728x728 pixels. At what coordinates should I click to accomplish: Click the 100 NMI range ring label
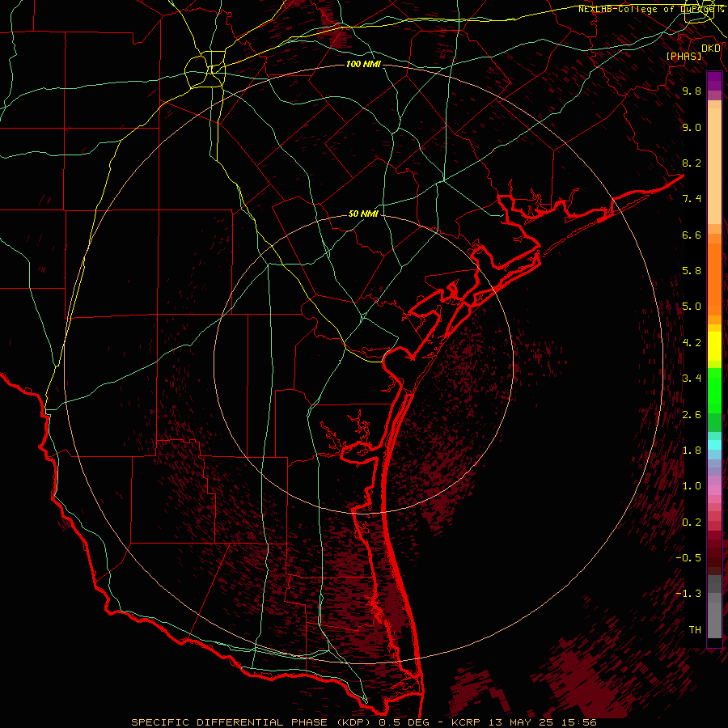coord(363,64)
